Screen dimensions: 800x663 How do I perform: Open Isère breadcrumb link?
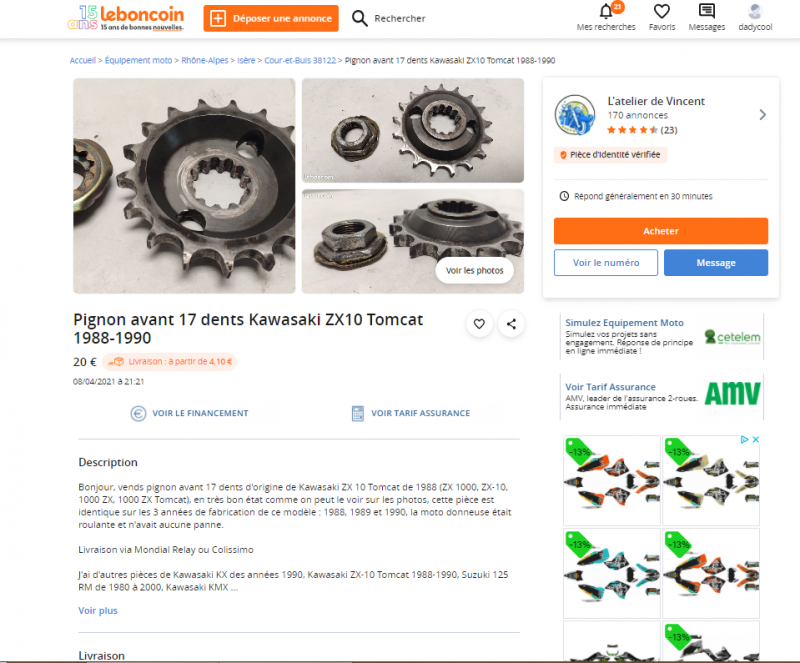(246, 60)
